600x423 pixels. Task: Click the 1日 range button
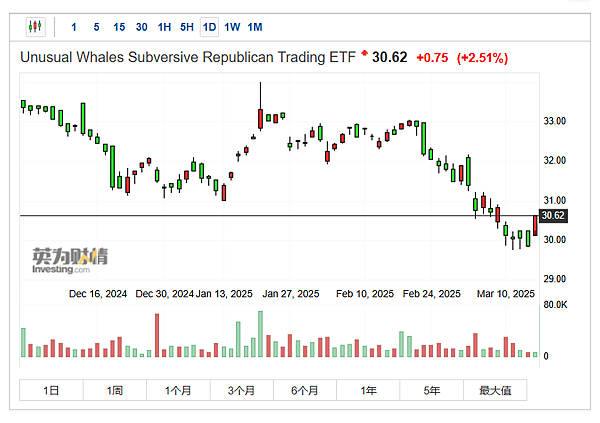[x=51, y=390]
